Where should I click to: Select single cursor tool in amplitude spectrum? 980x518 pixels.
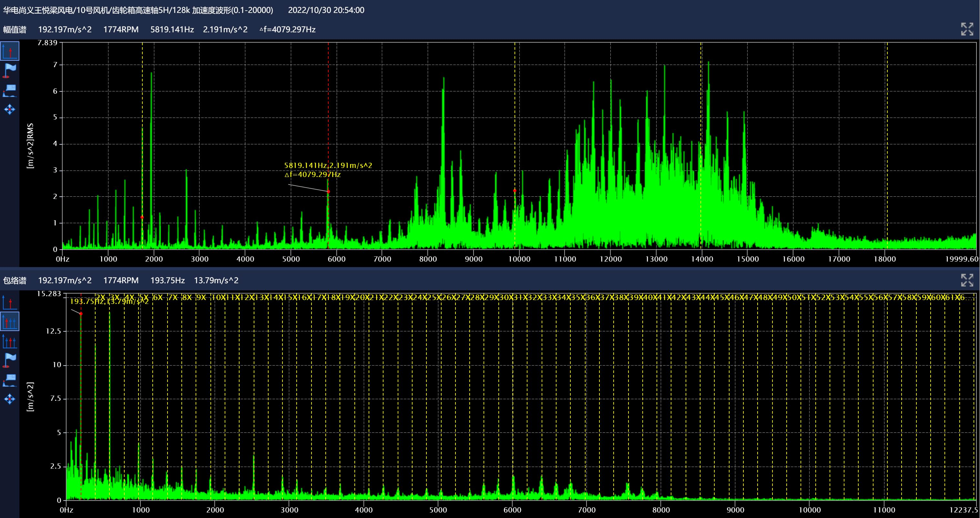[9, 51]
